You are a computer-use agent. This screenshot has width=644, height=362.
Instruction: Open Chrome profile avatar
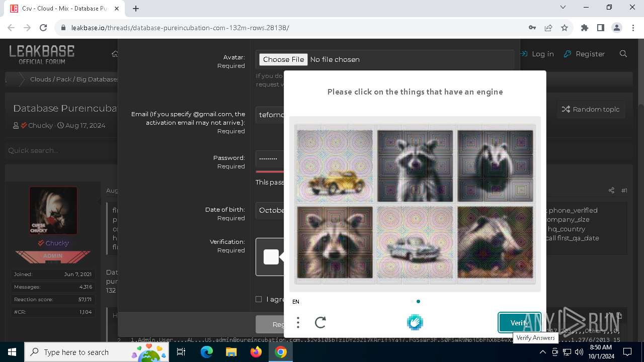(617, 28)
